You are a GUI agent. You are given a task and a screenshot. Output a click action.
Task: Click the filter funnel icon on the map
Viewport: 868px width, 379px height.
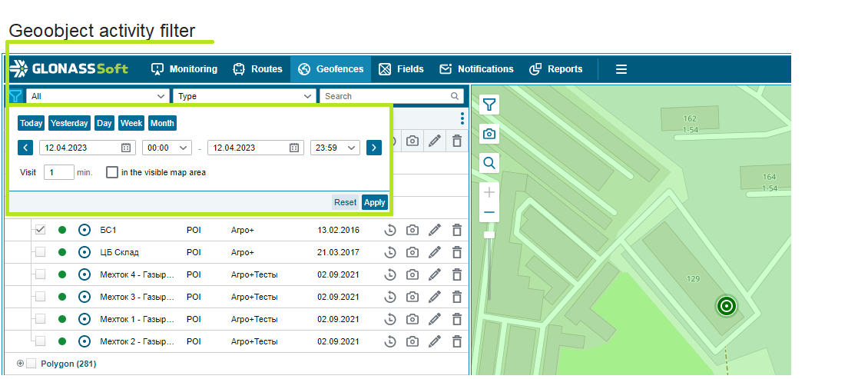pos(489,105)
